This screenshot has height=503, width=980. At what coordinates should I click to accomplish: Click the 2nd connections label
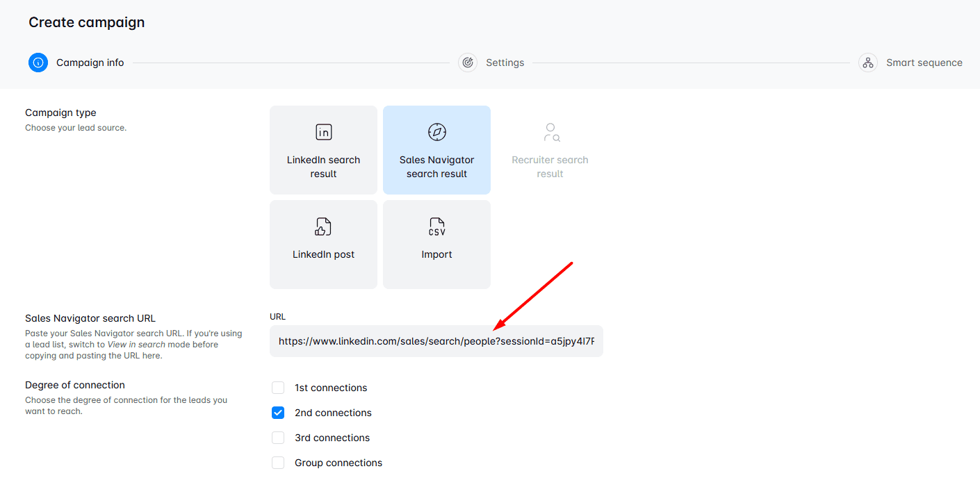333,413
